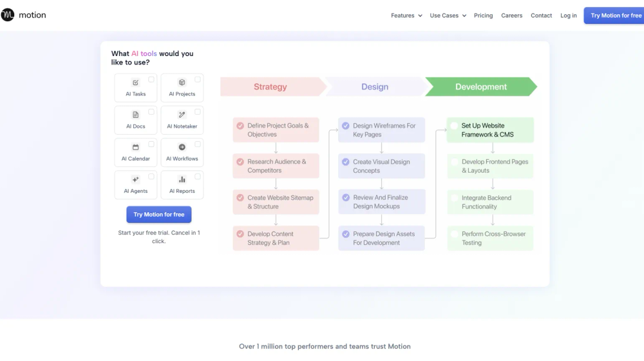Click 'Research Audience & Competitors' text
The height and width of the screenshot is (361, 644).
point(277,166)
